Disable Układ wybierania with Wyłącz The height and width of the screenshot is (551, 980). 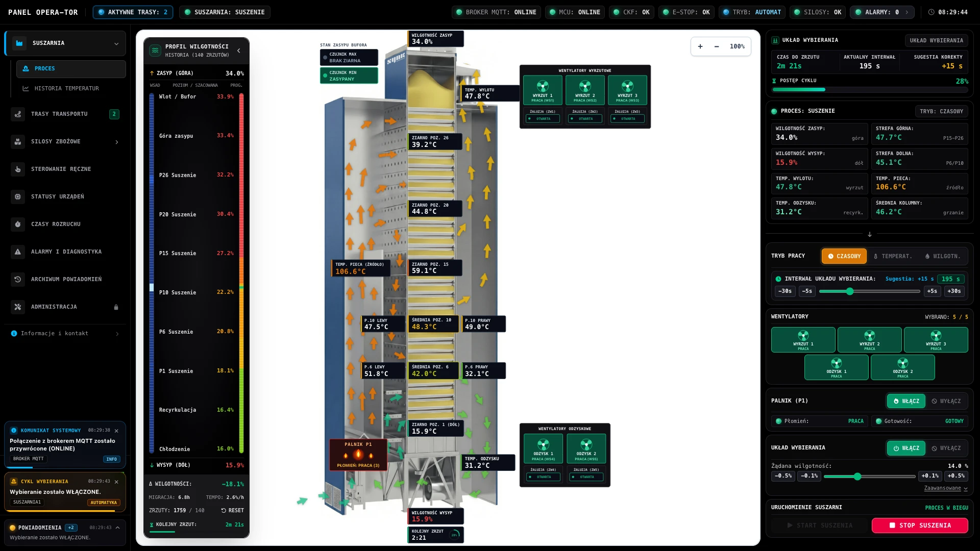click(946, 448)
